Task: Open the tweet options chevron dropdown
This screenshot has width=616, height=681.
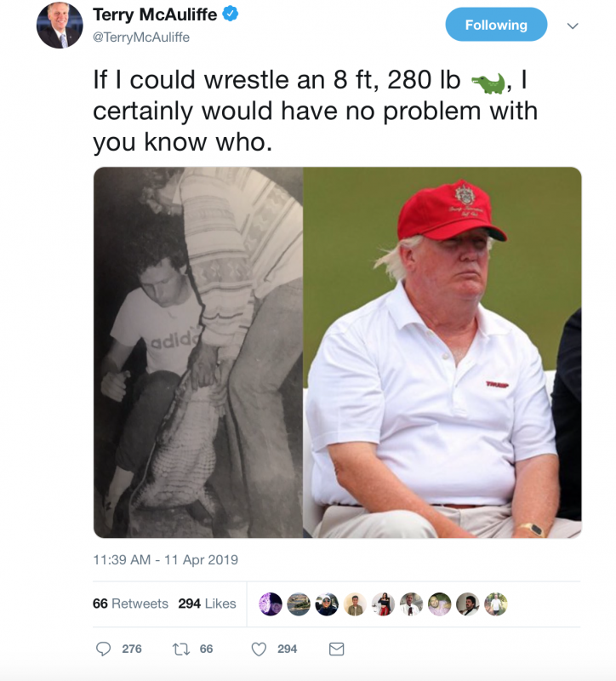Action: (x=573, y=26)
